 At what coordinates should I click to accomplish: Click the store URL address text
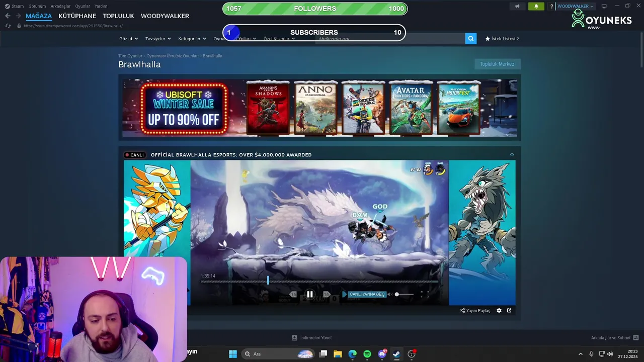pyautogui.click(x=73, y=26)
